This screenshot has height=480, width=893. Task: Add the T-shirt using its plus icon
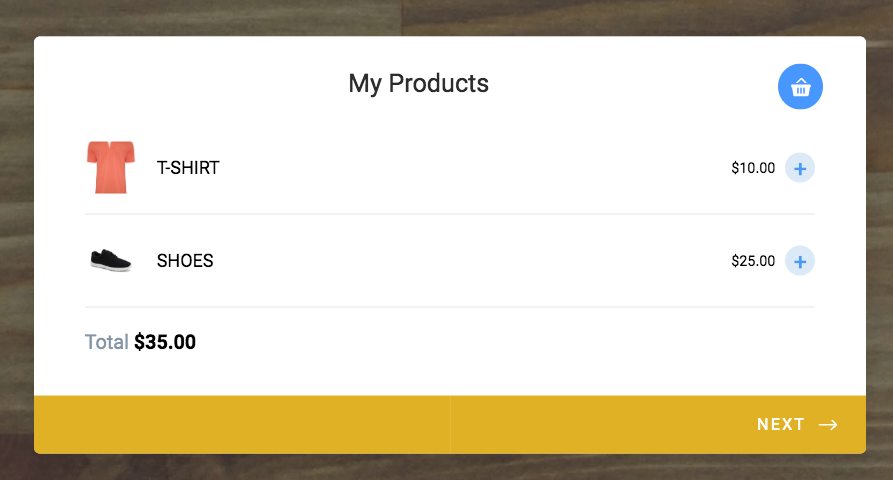(800, 168)
